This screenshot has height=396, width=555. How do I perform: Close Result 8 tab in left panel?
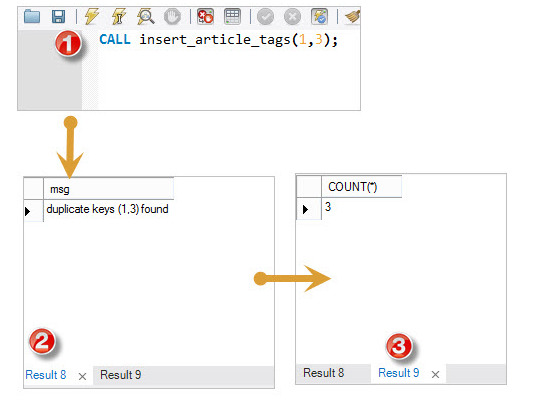pyautogui.click(x=82, y=376)
